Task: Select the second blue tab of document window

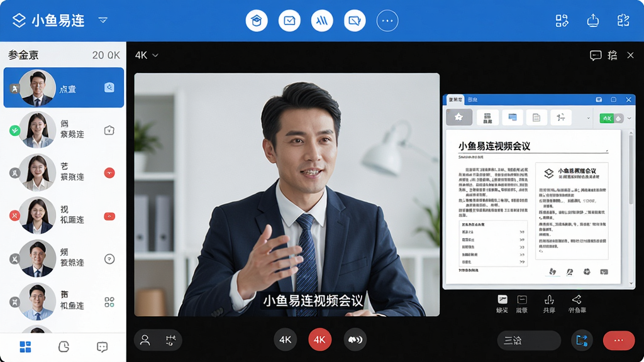Action: pyautogui.click(x=473, y=100)
